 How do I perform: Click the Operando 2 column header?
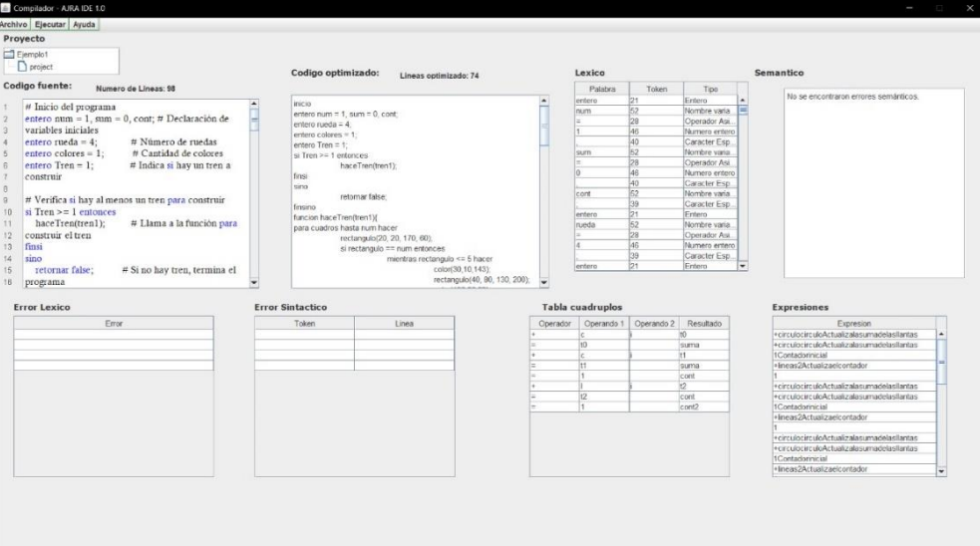[654, 324]
